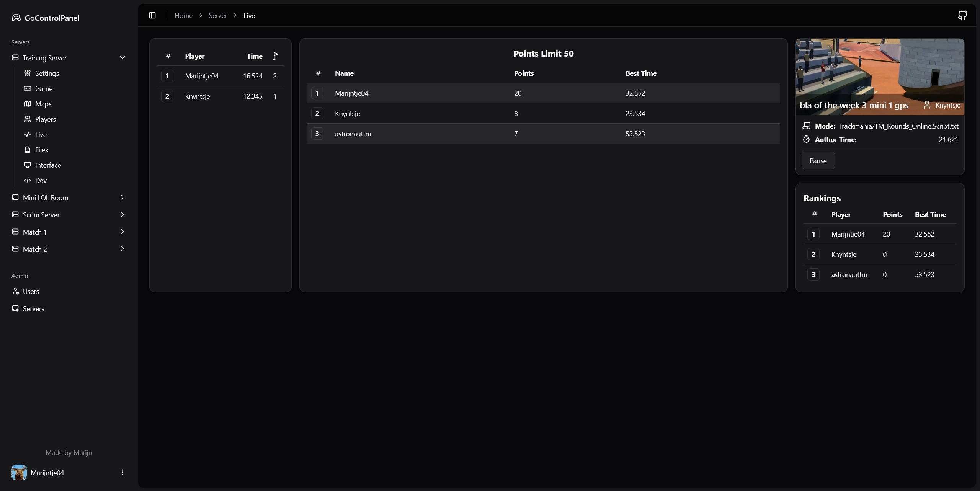Click Author Time value 21.621
The width and height of the screenshot is (980, 491).
coord(948,139)
